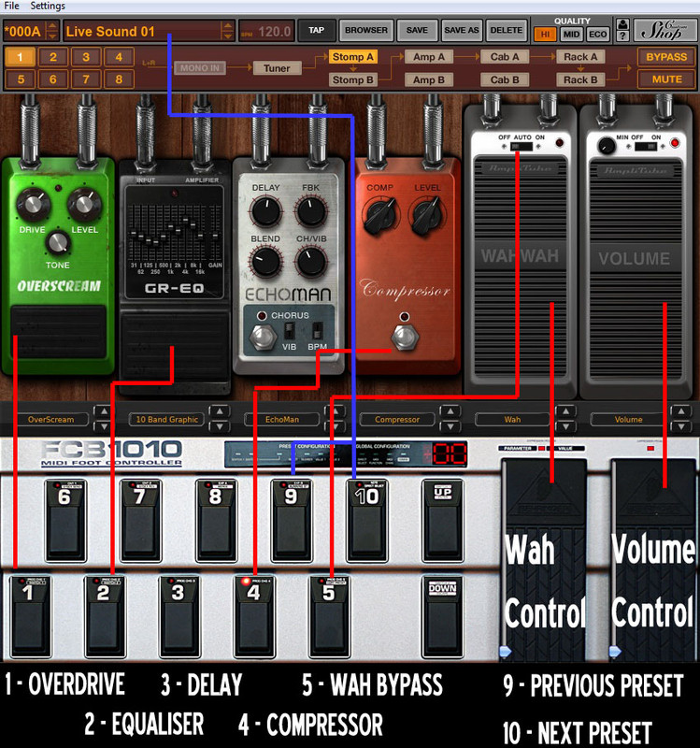Screen dimensions: 700x748
Task: Toggle the EchoMan chorus footswitch
Action: 263,337
